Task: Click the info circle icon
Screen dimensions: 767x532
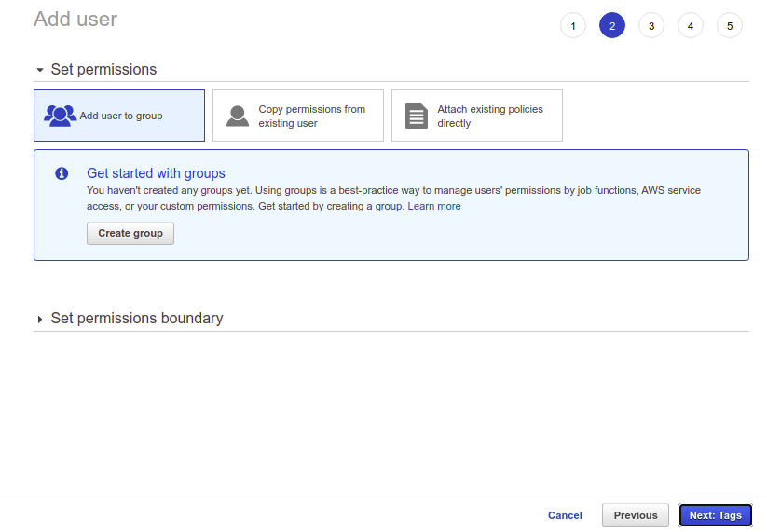Action: click(x=62, y=173)
